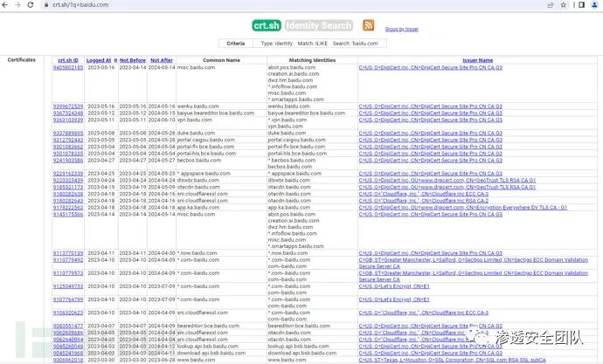The width and height of the screenshot is (603, 364).
Task: Click the green crt.sh logo
Action: (267, 25)
